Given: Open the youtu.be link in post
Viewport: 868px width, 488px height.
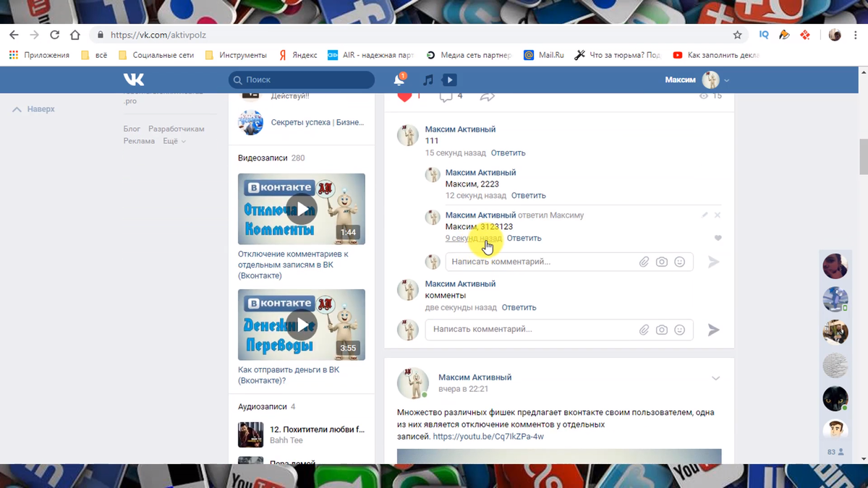Looking at the screenshot, I should pos(488,437).
